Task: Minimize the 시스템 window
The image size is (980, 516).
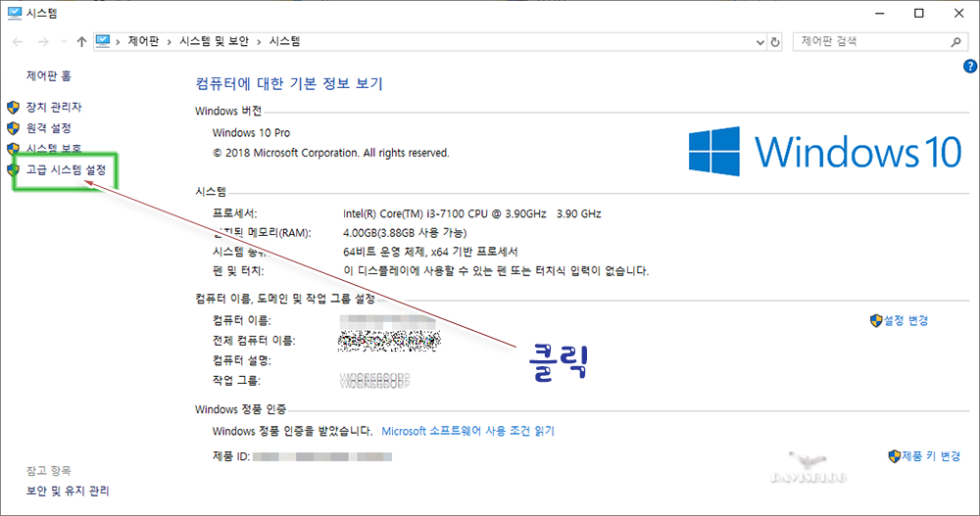Action: point(879,13)
